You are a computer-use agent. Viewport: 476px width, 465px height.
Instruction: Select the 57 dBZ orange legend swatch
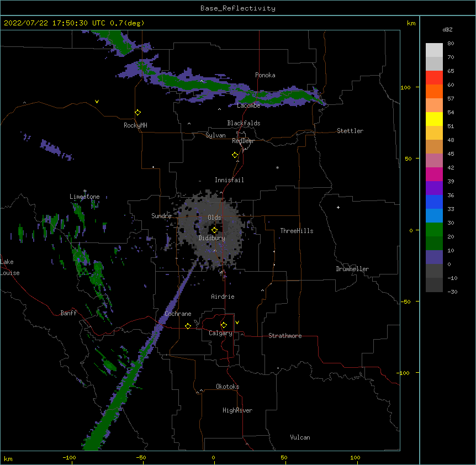click(434, 91)
